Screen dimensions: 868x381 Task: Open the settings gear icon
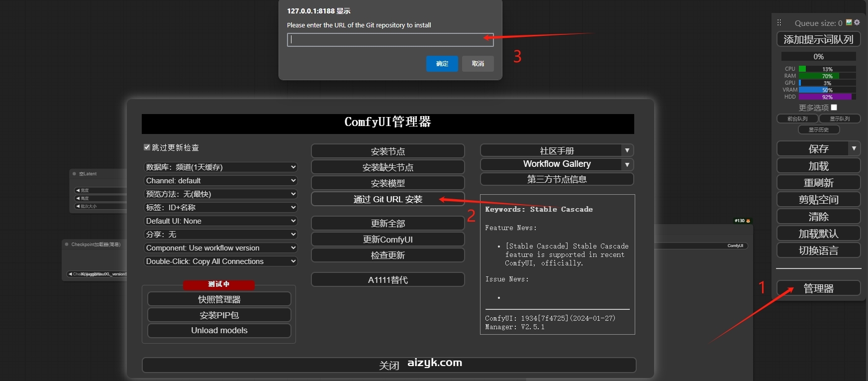[857, 22]
